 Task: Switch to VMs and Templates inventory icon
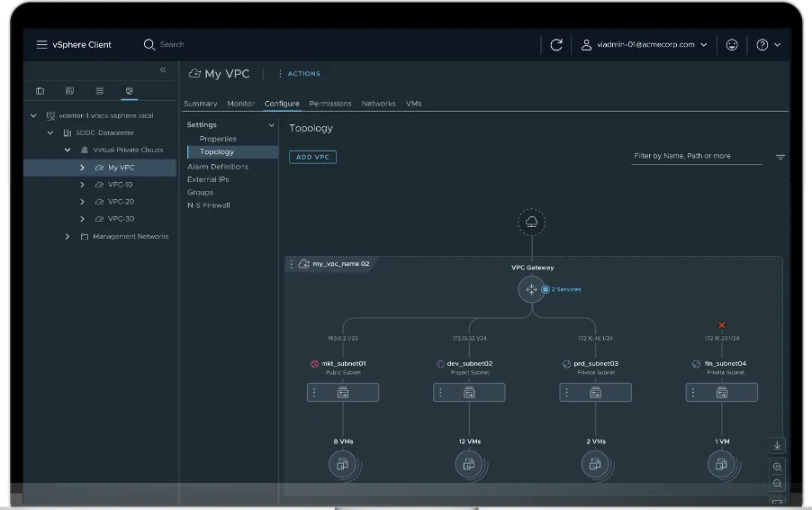pos(69,91)
